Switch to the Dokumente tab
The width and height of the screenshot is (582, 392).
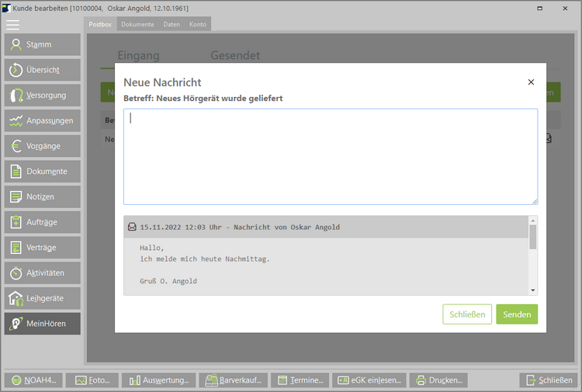point(137,24)
